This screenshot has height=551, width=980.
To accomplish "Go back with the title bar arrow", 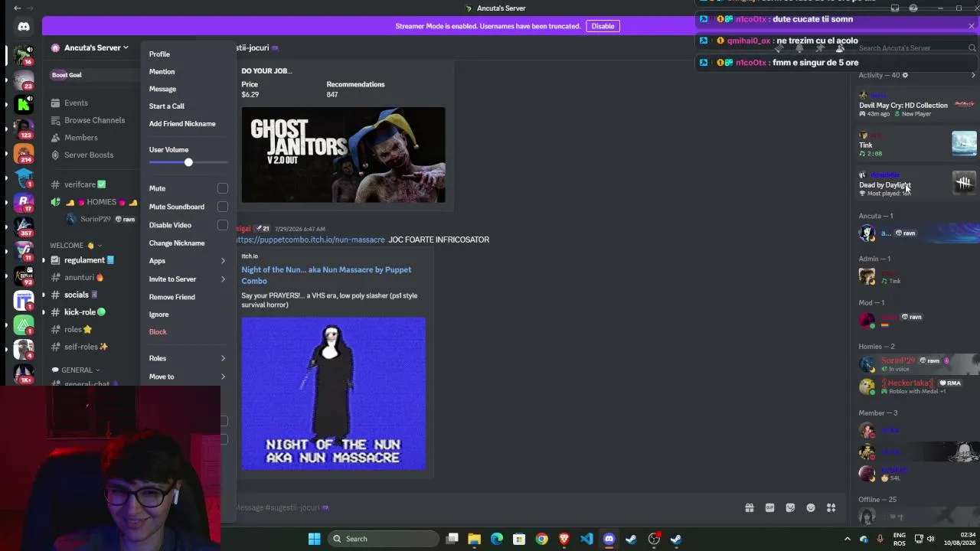I will tap(18, 8).
